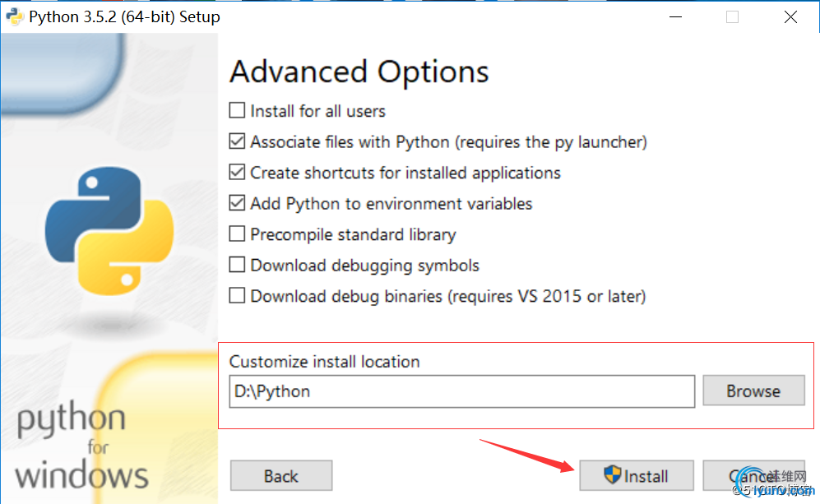
Task: Click the large Python logo graphic
Action: 109,230
